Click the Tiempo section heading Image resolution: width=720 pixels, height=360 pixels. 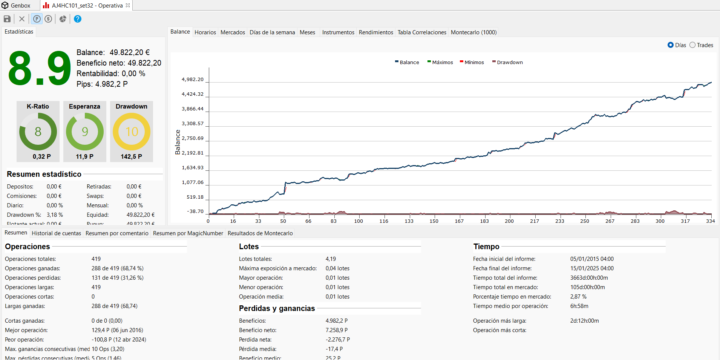[486, 247]
